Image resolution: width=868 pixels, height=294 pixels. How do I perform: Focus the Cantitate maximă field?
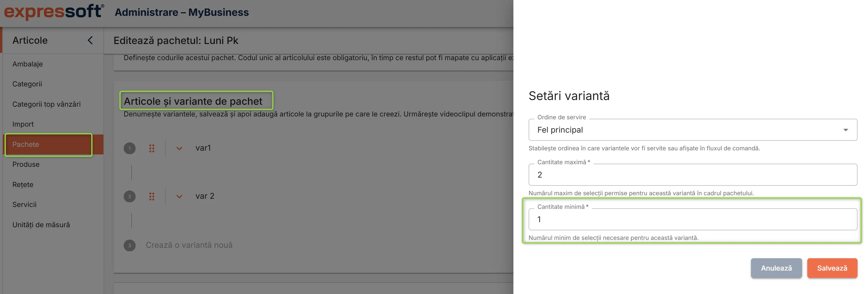[x=693, y=175]
